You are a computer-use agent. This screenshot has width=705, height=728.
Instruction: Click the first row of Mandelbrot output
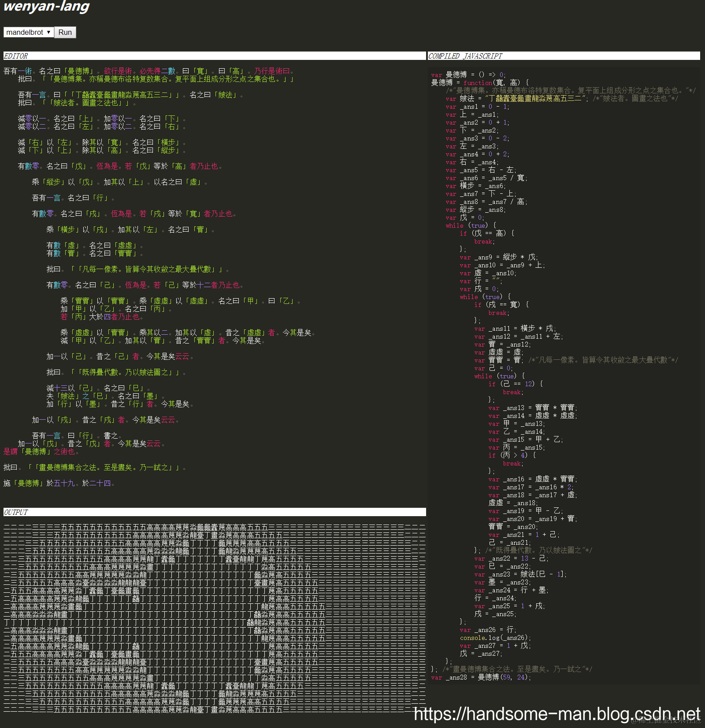215,527
